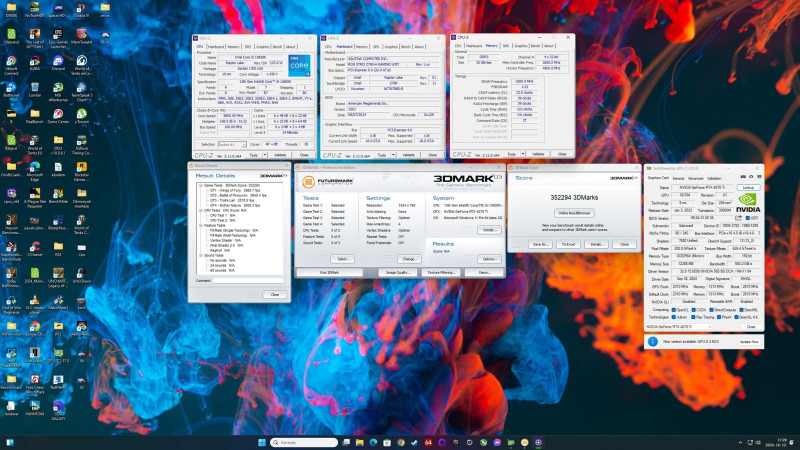The image size is (800, 450).
Task: Toggle the OpenGL 4.6 checkbox in GPU-Z
Action: [x=736, y=317]
